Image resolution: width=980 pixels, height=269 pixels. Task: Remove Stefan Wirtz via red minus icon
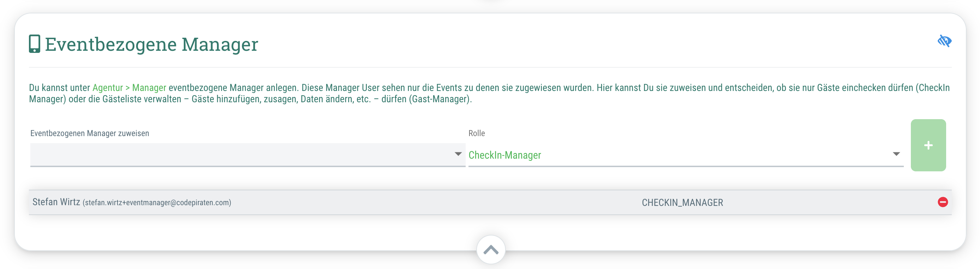point(943,202)
